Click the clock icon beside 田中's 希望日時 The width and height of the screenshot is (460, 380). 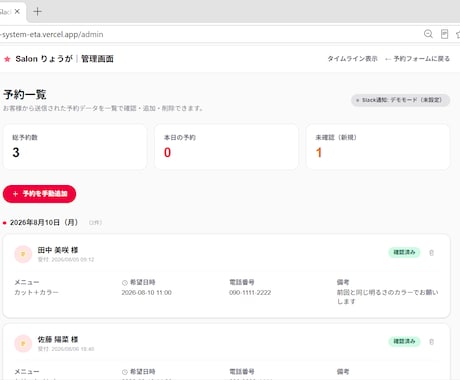pos(125,283)
